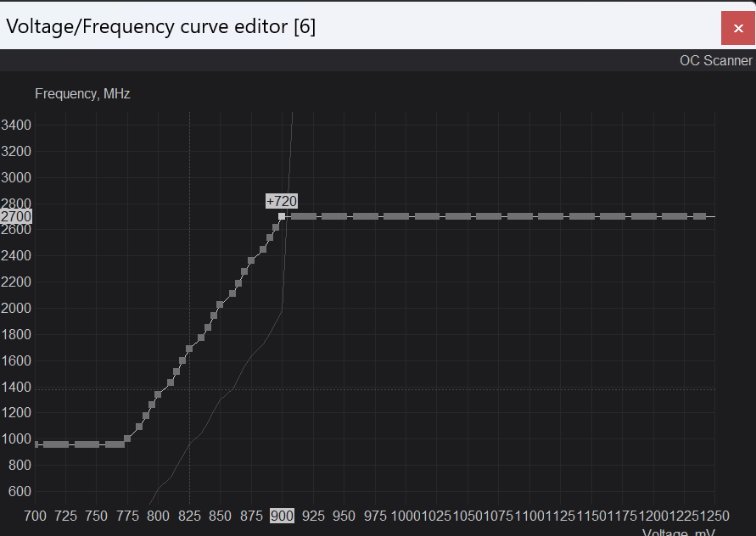Screen dimensions: 756x536
Task: Select the curve point at 825 mV
Action: coord(189,349)
